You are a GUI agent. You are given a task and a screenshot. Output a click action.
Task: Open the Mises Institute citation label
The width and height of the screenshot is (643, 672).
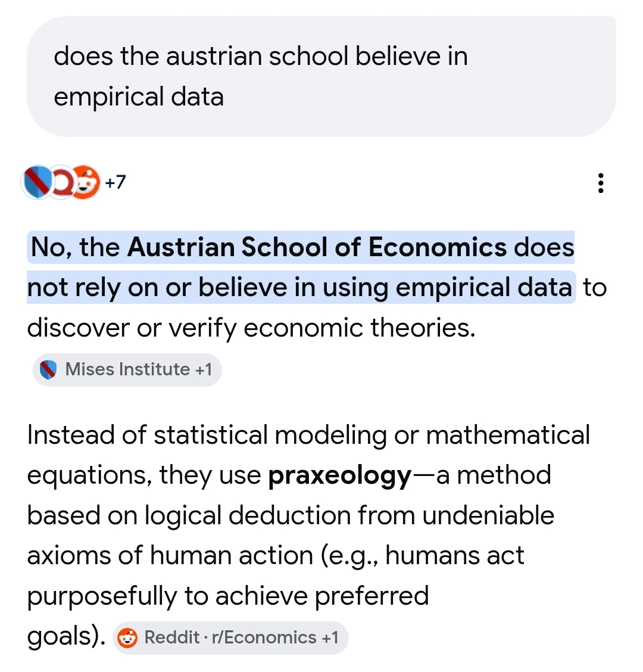click(127, 369)
